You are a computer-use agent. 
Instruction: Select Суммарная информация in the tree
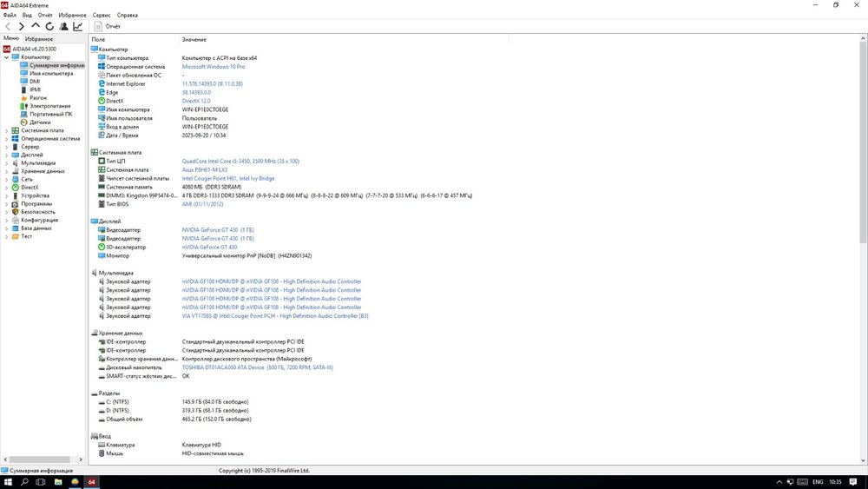pyautogui.click(x=57, y=65)
